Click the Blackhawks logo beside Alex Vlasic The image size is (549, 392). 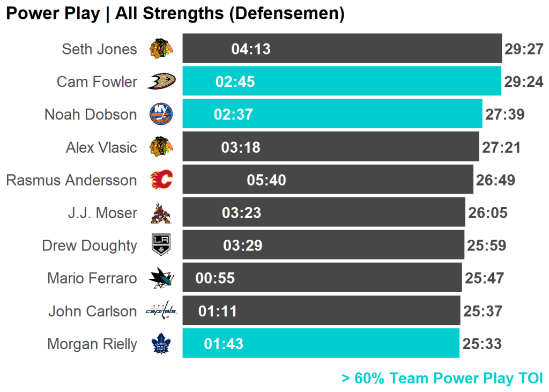[161, 147]
